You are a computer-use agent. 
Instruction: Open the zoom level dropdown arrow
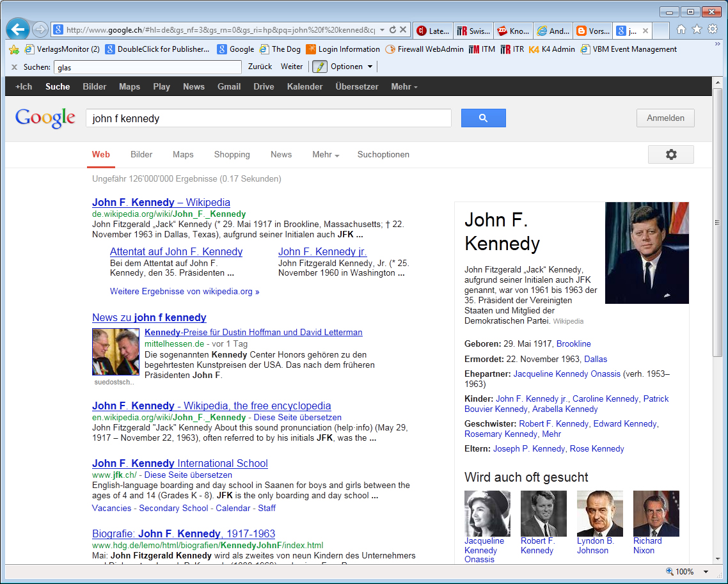coord(706,571)
